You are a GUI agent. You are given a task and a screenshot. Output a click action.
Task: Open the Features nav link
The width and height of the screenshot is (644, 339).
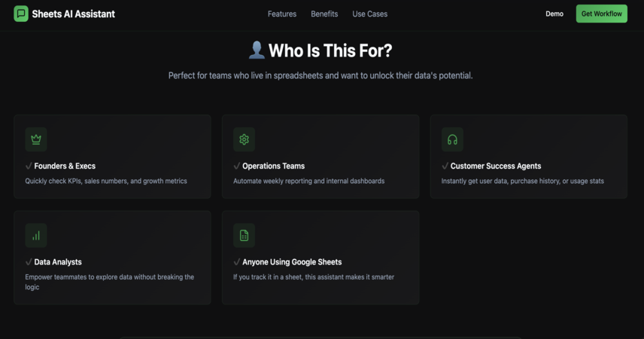coord(281,14)
